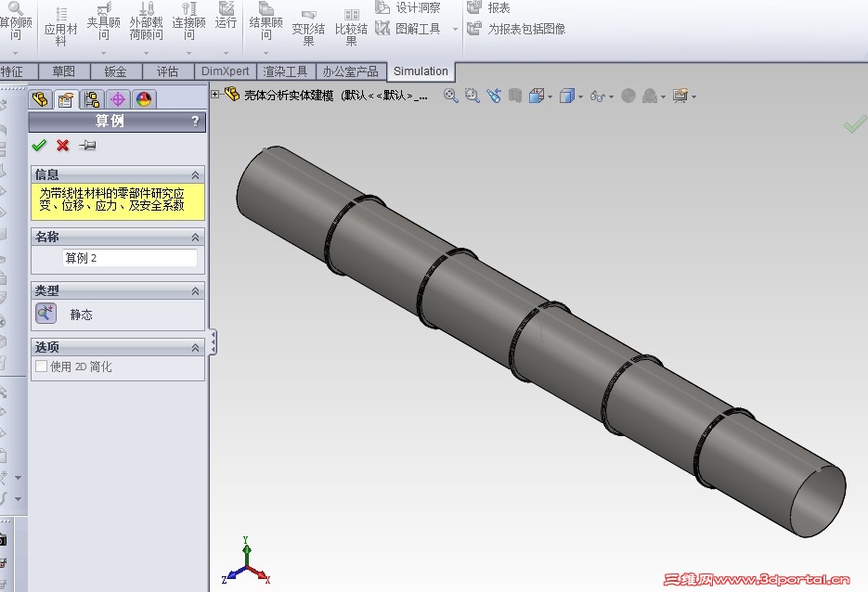868x592 pixels.
Task: Open dropdown arrow under 外部载荷顾问
Action: [x=146, y=53]
